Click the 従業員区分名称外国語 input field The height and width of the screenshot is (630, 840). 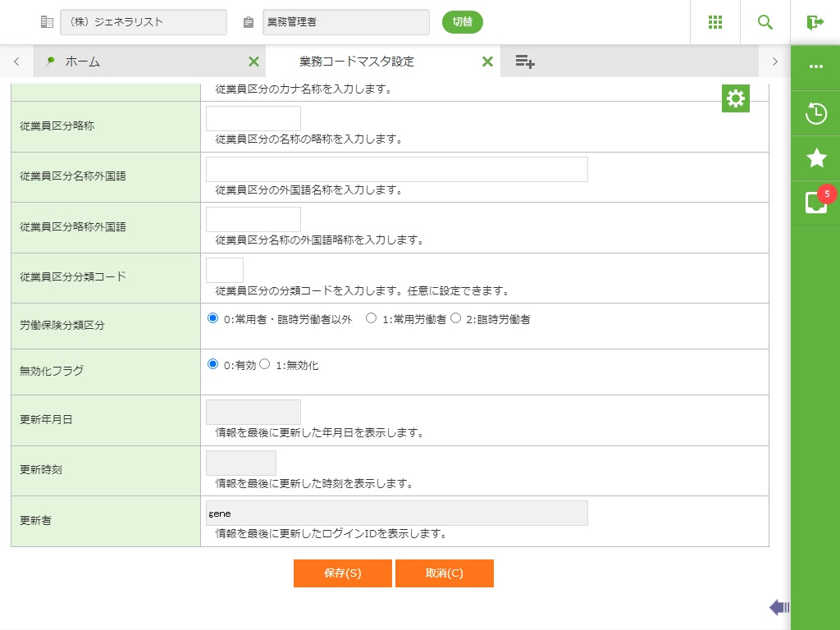[x=396, y=169]
